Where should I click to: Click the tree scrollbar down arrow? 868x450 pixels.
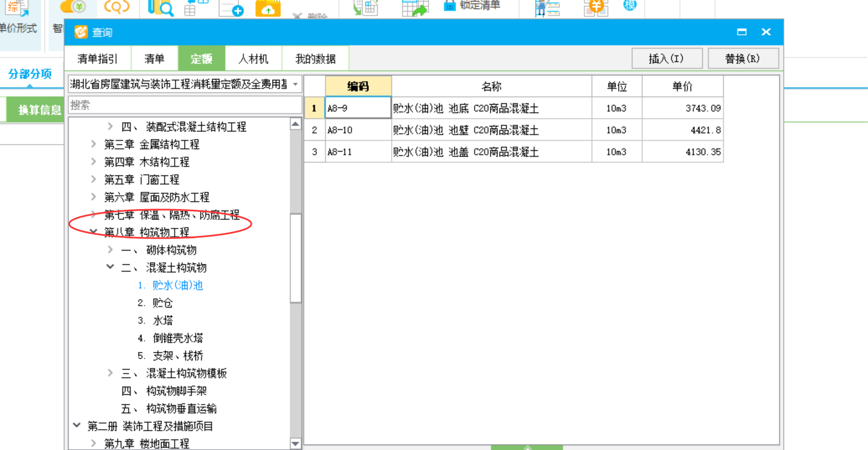296,444
